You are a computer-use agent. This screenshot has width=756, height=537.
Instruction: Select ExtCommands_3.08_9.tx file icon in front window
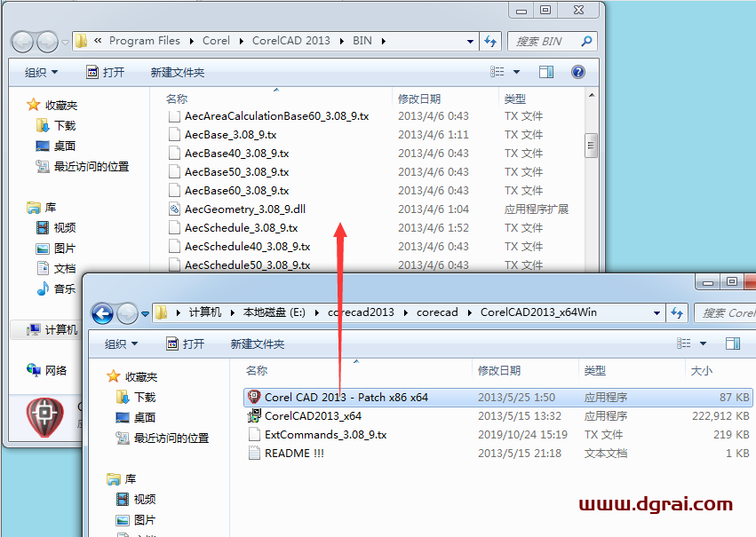coord(253,434)
